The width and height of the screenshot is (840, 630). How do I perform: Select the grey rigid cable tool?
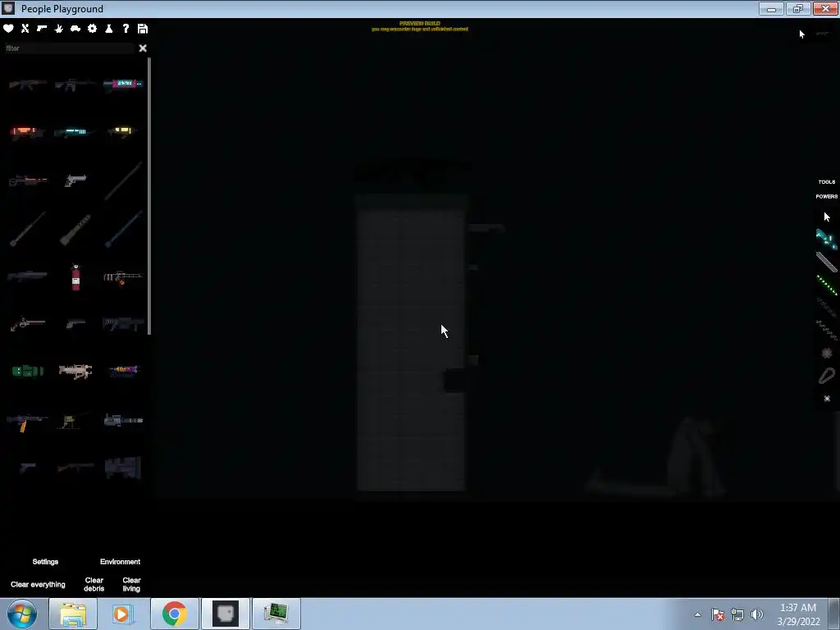pos(827,262)
